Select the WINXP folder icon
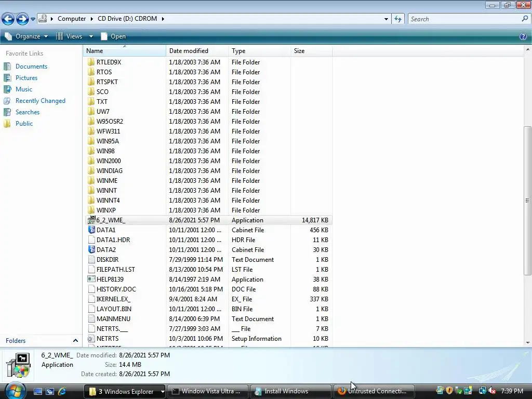532x399 pixels. point(91,210)
